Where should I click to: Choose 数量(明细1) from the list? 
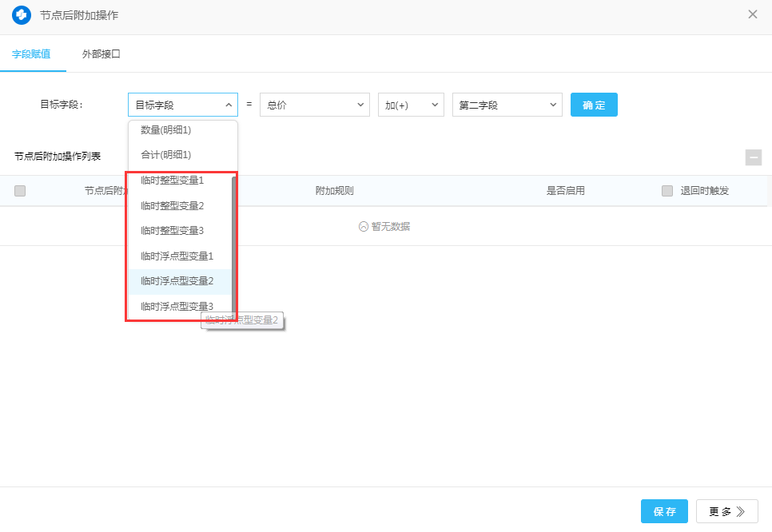coord(166,129)
